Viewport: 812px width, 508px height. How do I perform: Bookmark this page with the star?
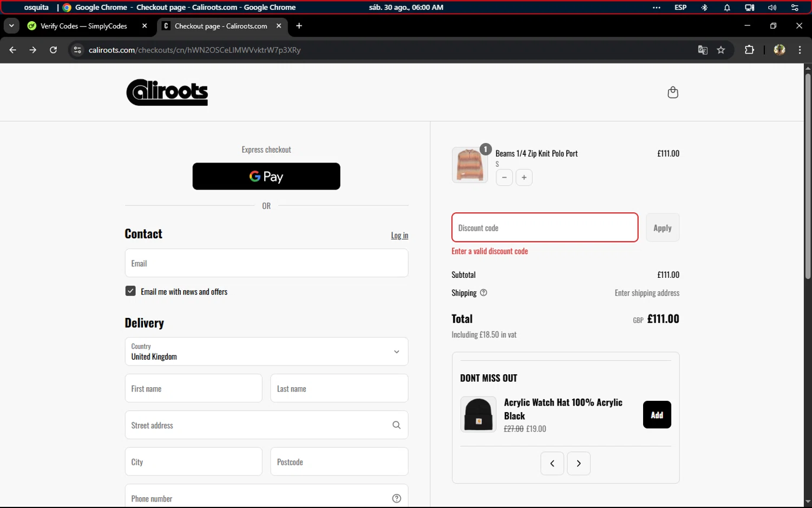coord(721,50)
